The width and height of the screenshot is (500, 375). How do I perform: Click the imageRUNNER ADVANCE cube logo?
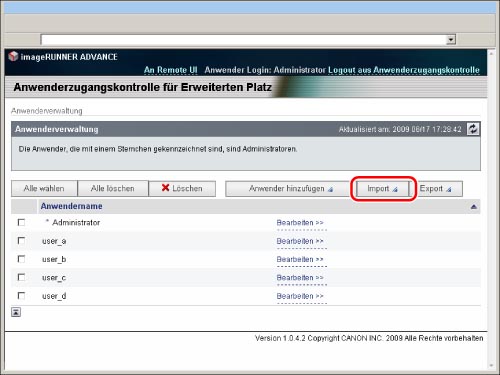pyautogui.click(x=13, y=56)
